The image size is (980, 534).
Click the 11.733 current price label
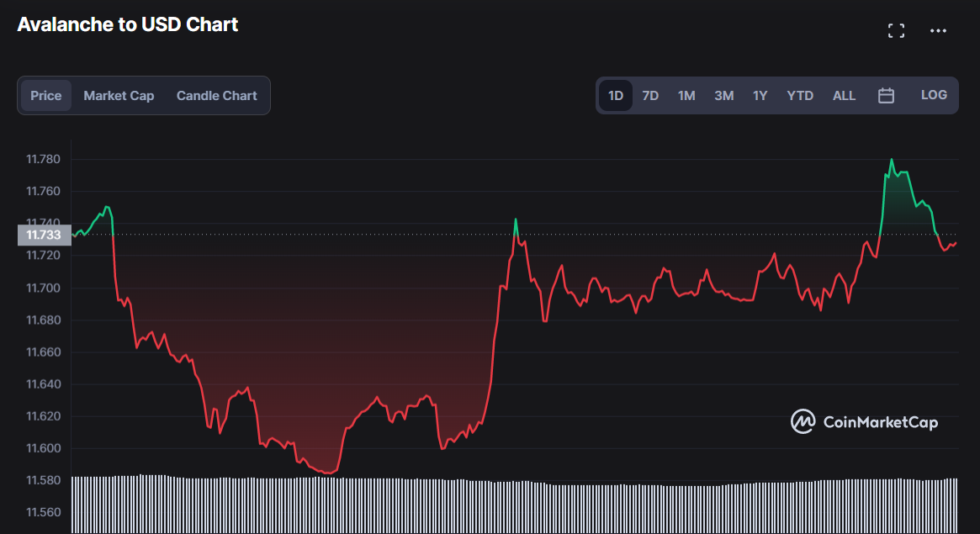[43, 235]
